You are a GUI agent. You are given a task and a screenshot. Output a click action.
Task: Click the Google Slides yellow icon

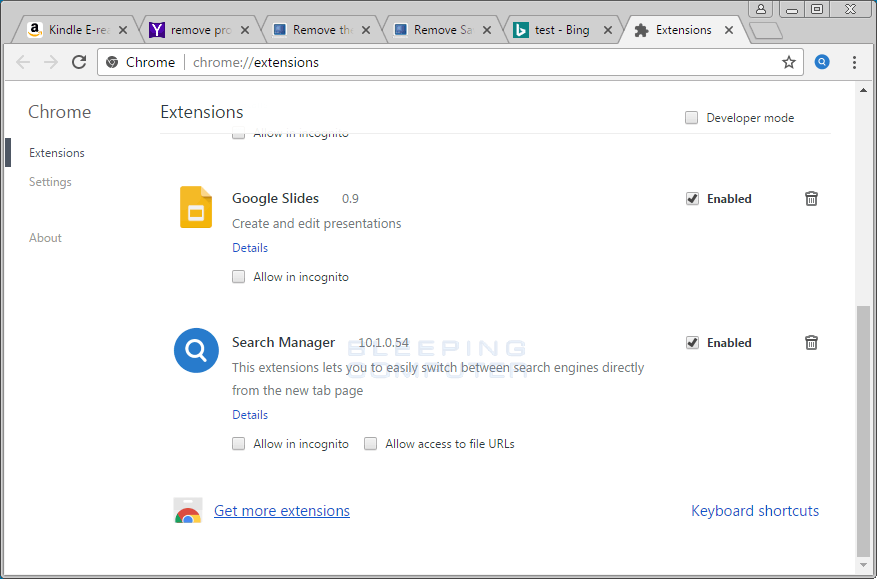tap(196, 207)
